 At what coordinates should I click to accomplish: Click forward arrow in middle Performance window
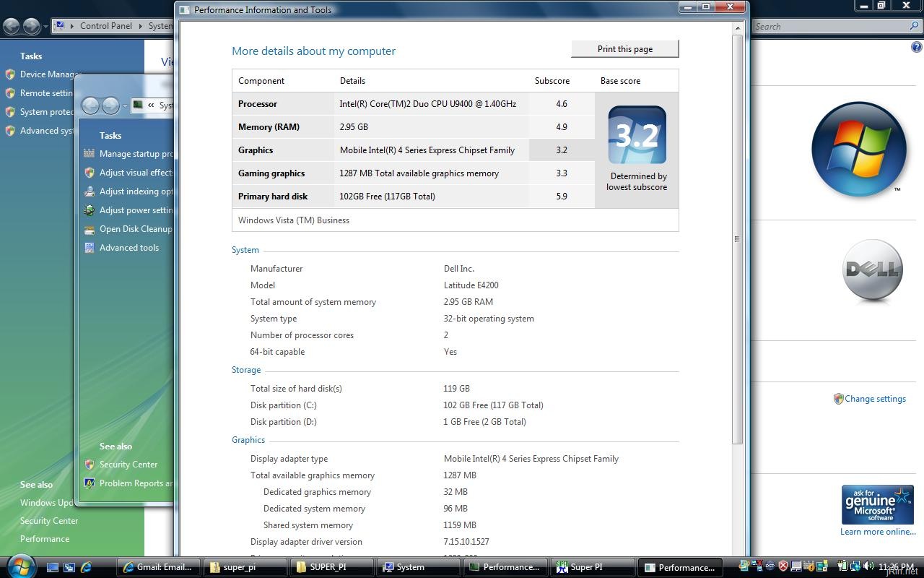tap(110, 106)
